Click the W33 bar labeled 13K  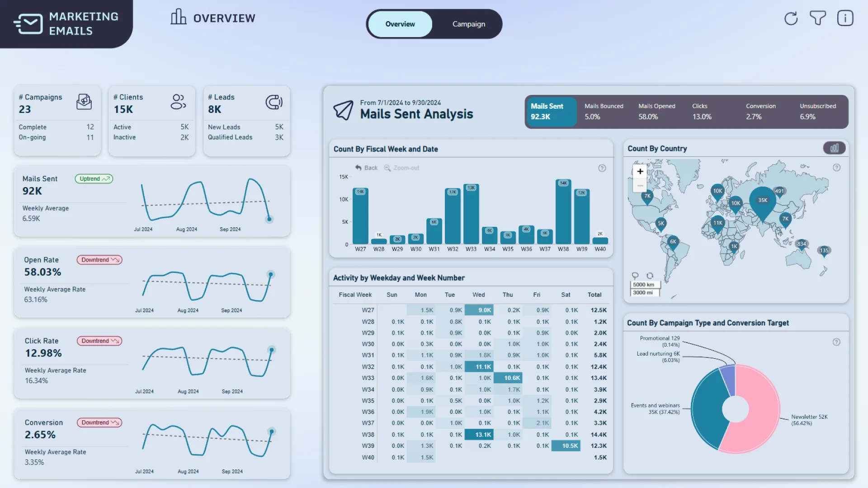point(471,214)
